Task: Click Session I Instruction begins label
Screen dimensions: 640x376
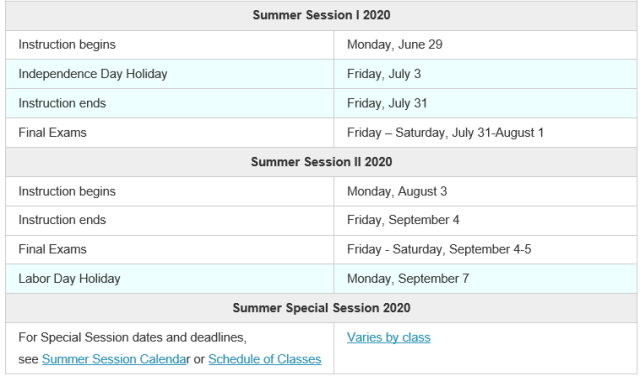Action: pos(67,44)
